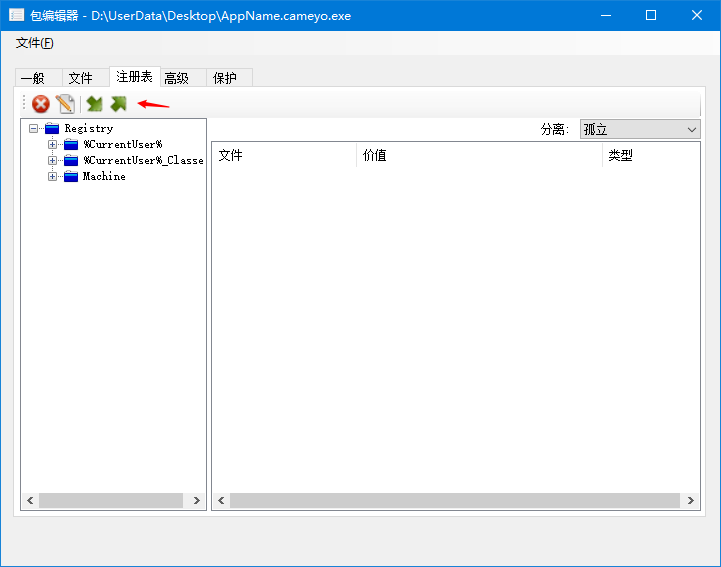Click the second green arrow toolbar icon
Screen dimensions: 721x567
coord(119,104)
